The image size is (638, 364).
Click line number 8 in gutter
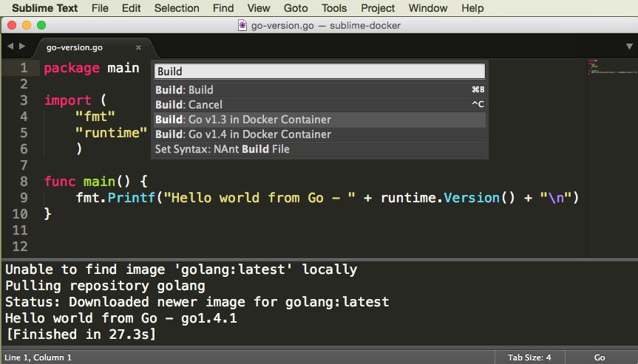click(24, 182)
